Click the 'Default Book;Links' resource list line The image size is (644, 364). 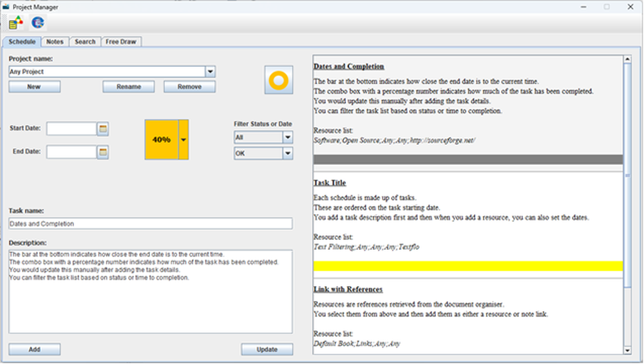coord(357,343)
